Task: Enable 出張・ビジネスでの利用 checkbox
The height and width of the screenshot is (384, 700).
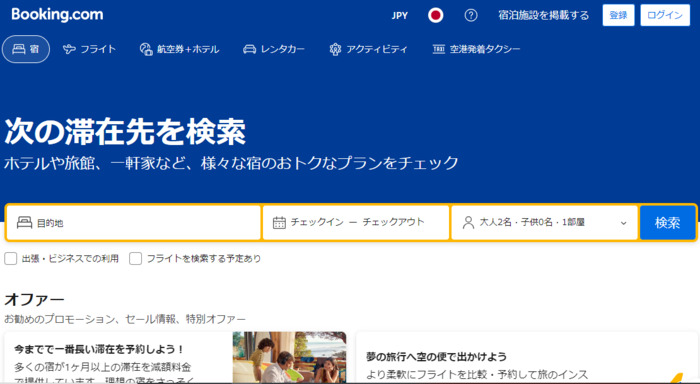Action: [x=11, y=259]
